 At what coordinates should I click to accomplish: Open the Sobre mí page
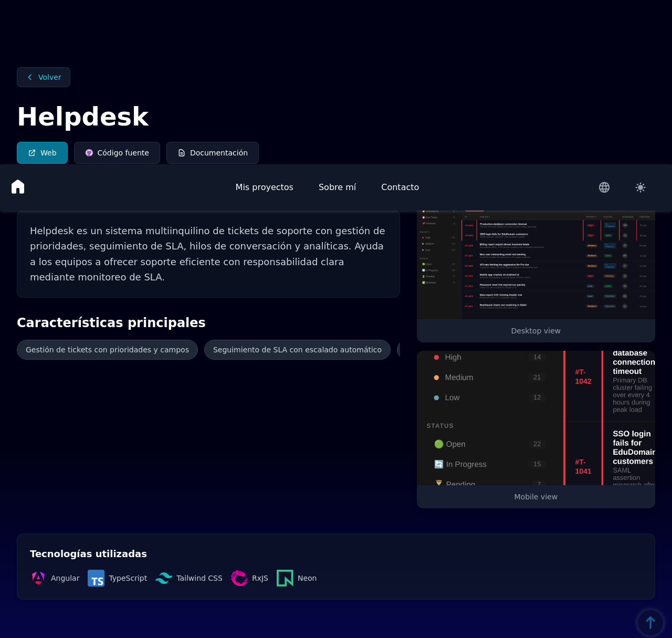pyautogui.click(x=337, y=187)
